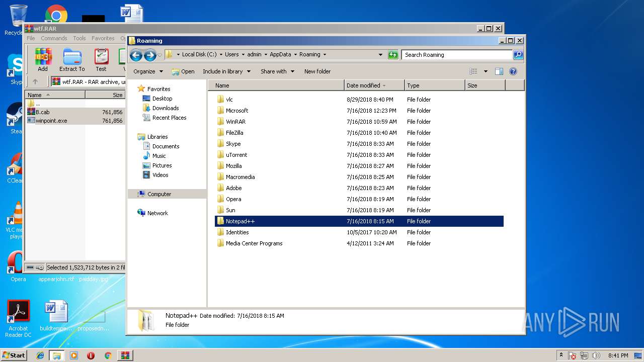The width and height of the screenshot is (644, 362).
Task: Click the Search Roaming input field
Action: 457,55
